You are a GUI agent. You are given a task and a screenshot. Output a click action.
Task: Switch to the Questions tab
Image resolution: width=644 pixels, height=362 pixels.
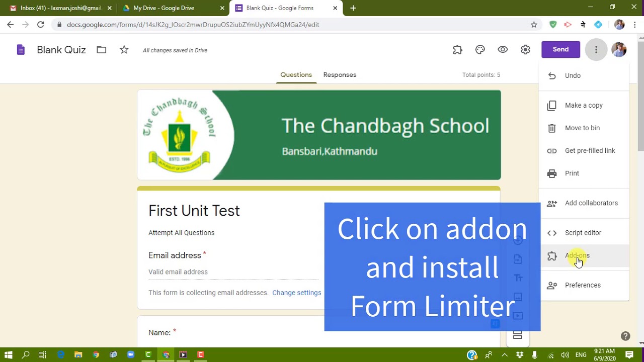296,74
